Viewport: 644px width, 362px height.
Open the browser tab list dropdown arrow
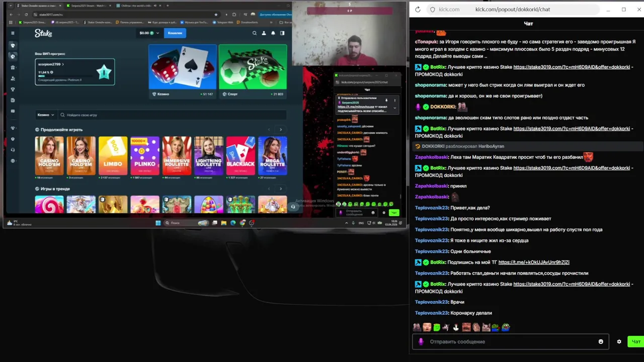[x=11, y=6]
